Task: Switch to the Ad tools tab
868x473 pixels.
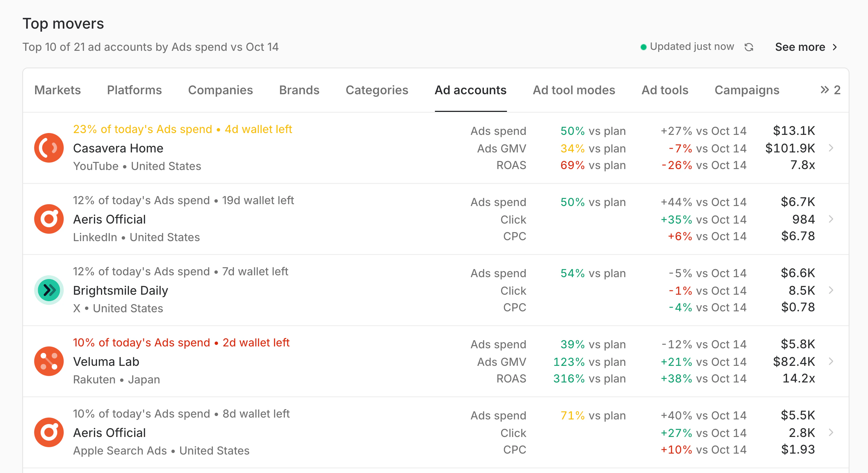Action: pos(665,90)
